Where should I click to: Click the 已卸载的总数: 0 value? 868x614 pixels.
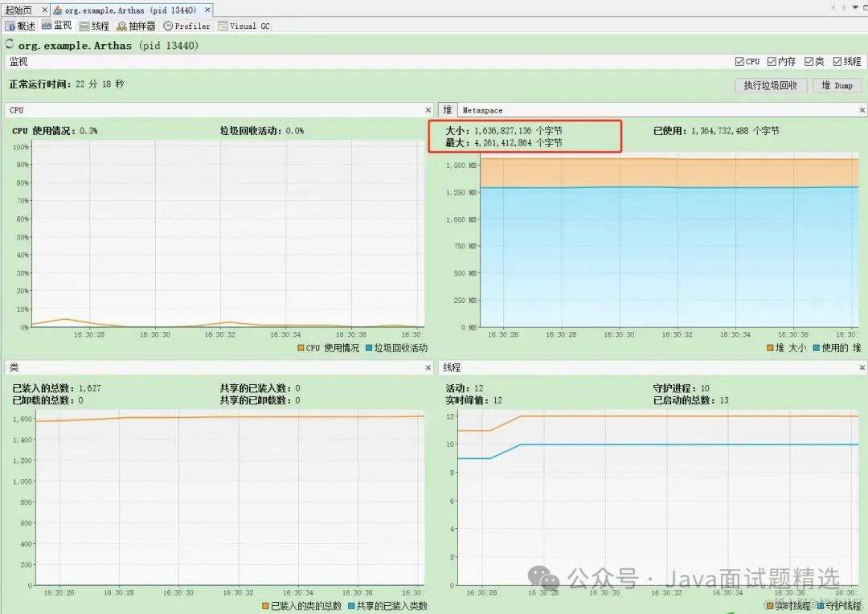click(x=47, y=400)
